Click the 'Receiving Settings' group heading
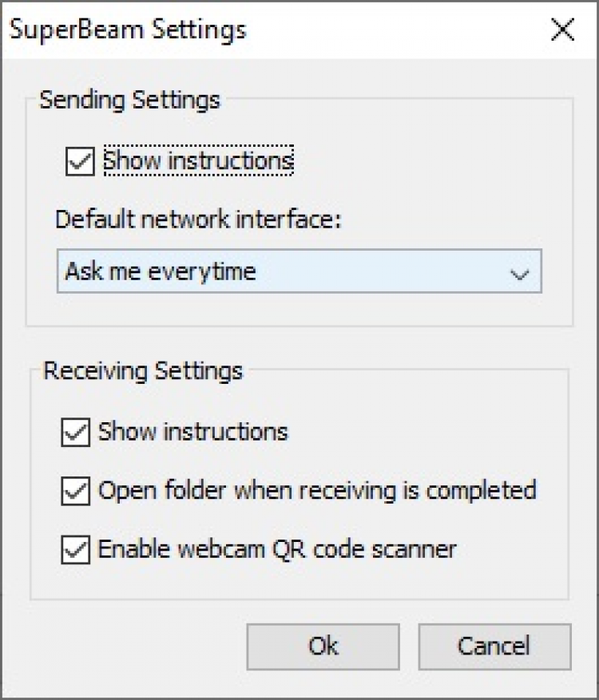The image size is (599, 700). (x=142, y=371)
